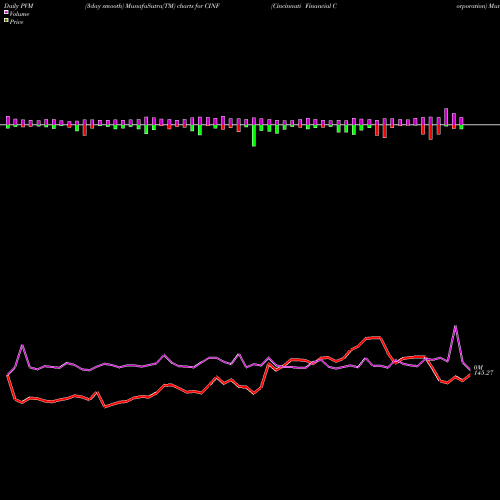The width and height of the screenshot is (500, 500).
Task: Click the longest green bar below the baseline
Action: point(254,136)
